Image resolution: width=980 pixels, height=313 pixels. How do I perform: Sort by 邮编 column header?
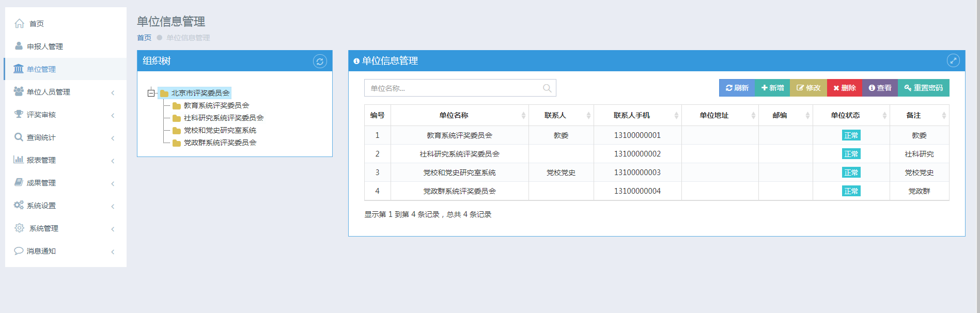pos(786,116)
